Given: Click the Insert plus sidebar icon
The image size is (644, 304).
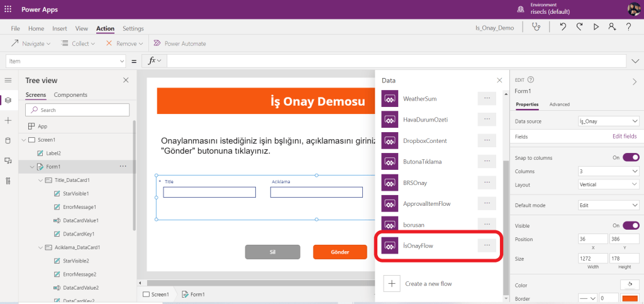Looking at the screenshot, I should 8,120.
